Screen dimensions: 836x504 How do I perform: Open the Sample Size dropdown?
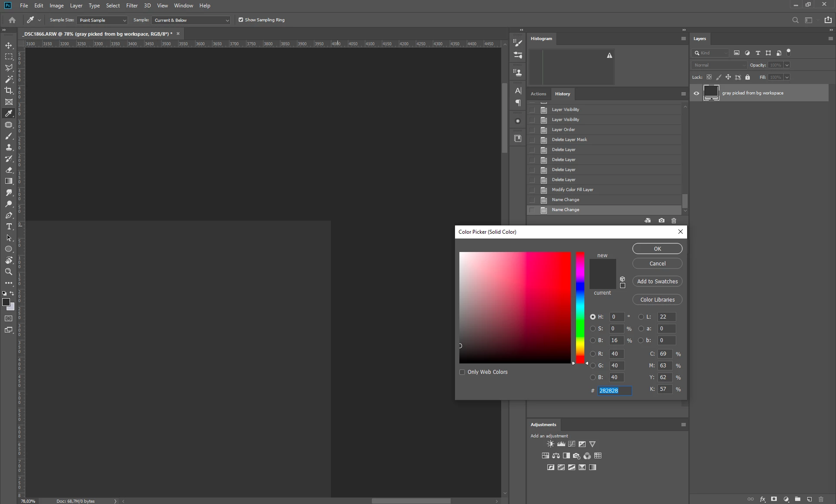tap(102, 20)
